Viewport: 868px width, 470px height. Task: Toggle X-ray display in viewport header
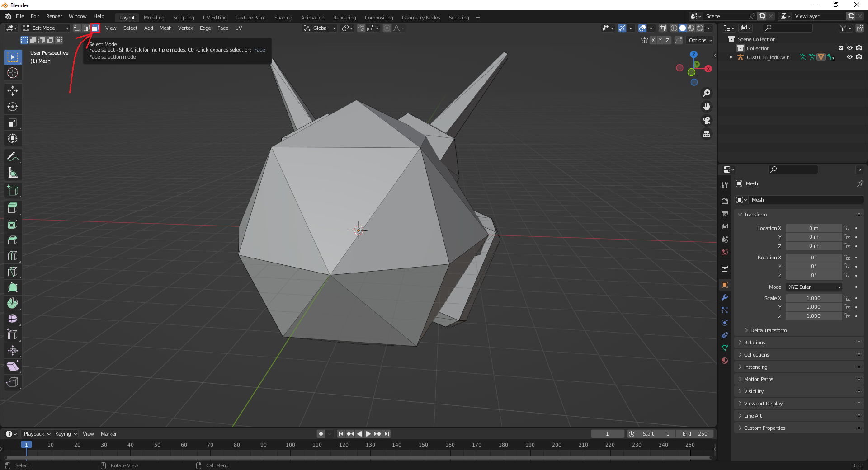tap(663, 28)
